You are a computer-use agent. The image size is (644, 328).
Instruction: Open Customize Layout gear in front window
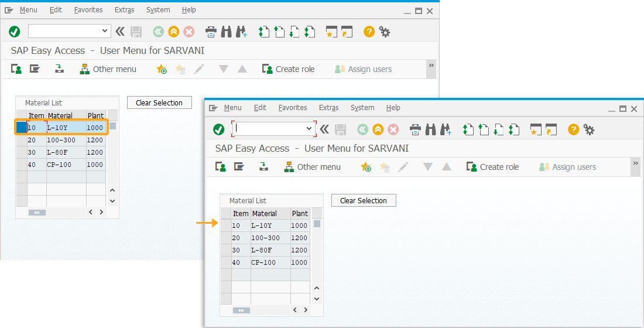589,130
